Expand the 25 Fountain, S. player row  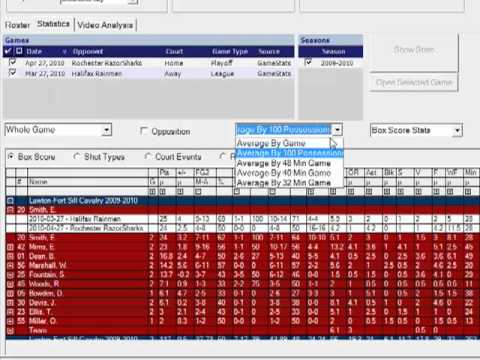pos(10,275)
